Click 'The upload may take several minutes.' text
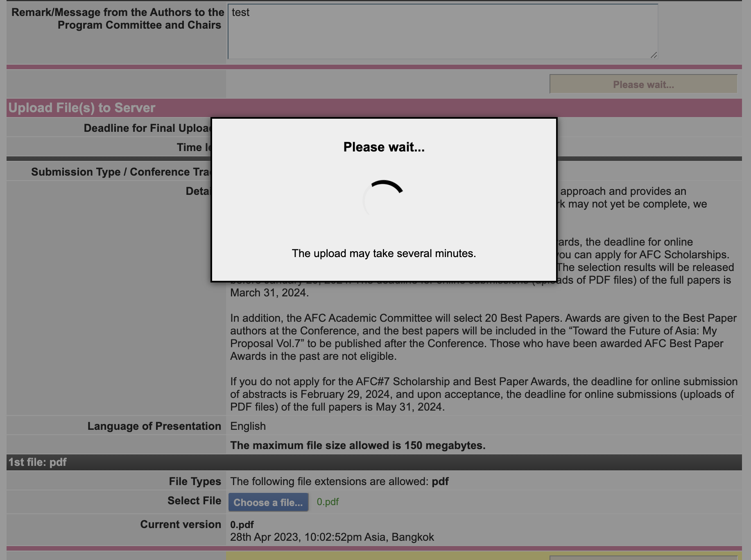Screen dimensions: 751x560 (384, 253)
